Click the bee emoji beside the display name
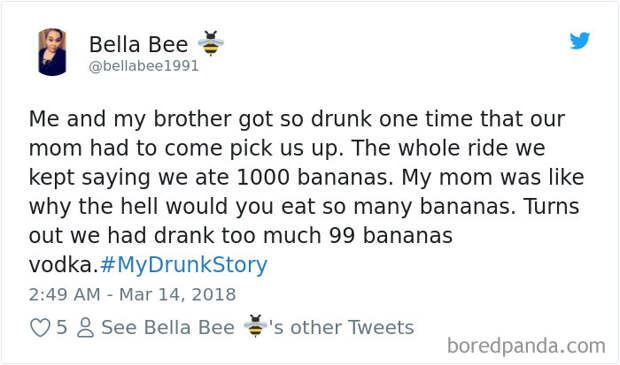 210,43
